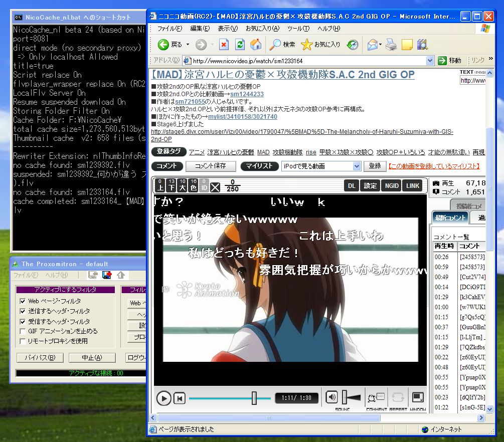The image size is (504, 442).
Task: Mute sound with the speaker icon
Action: point(331,397)
